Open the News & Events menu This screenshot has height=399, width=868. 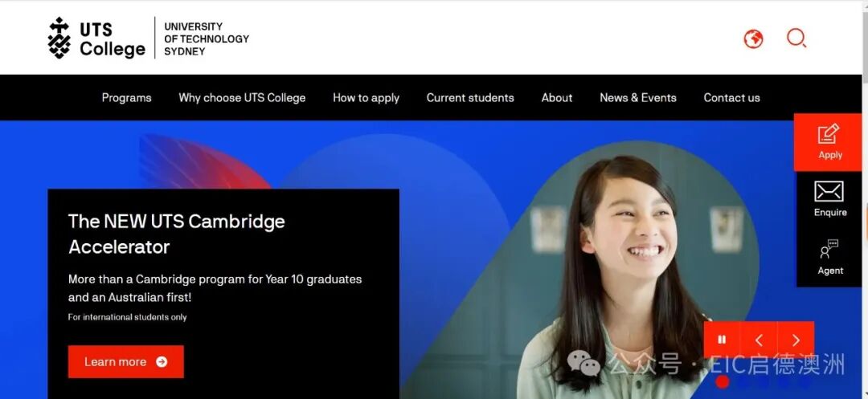637,98
